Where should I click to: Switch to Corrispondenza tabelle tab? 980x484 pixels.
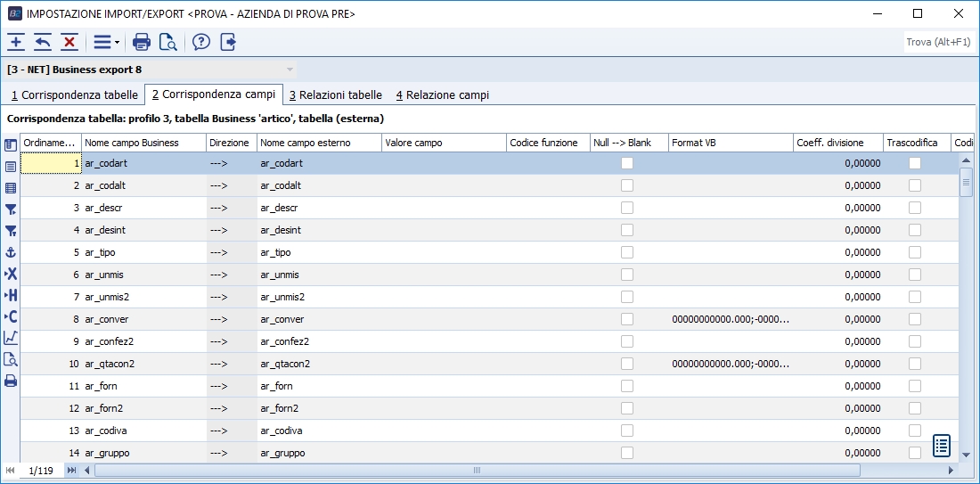[x=75, y=95]
